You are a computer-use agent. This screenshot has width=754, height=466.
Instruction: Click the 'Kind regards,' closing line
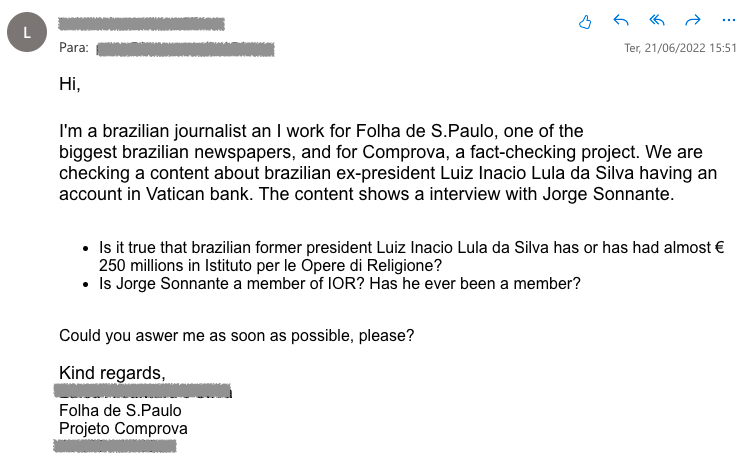[x=112, y=373]
